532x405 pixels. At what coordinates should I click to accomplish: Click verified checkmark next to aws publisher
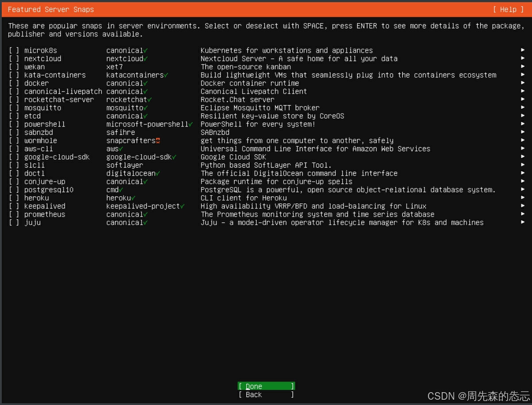(121, 149)
